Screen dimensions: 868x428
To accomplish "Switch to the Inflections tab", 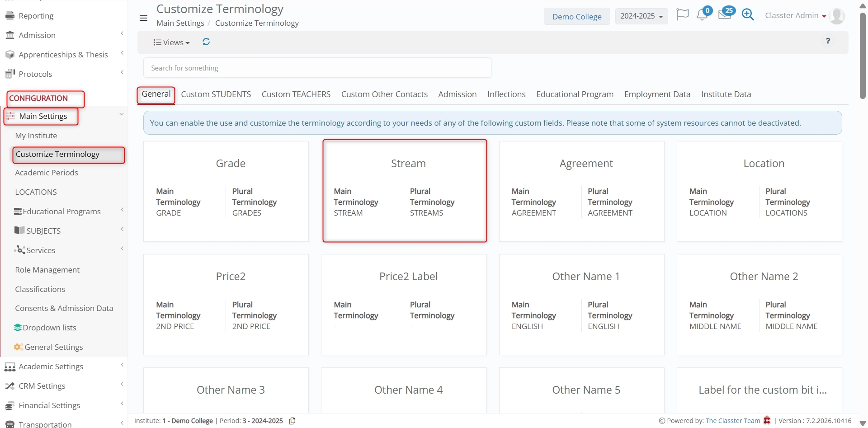I will [x=506, y=94].
